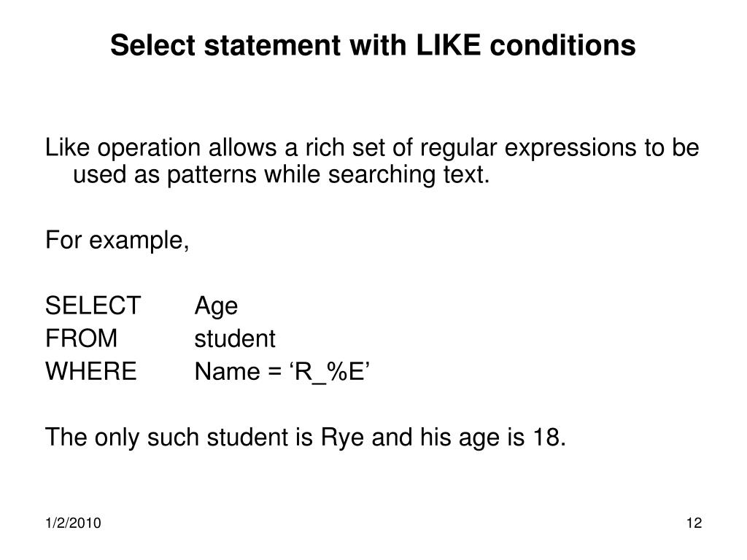Click the 'For example,' text
747x560 pixels.
click(117, 241)
